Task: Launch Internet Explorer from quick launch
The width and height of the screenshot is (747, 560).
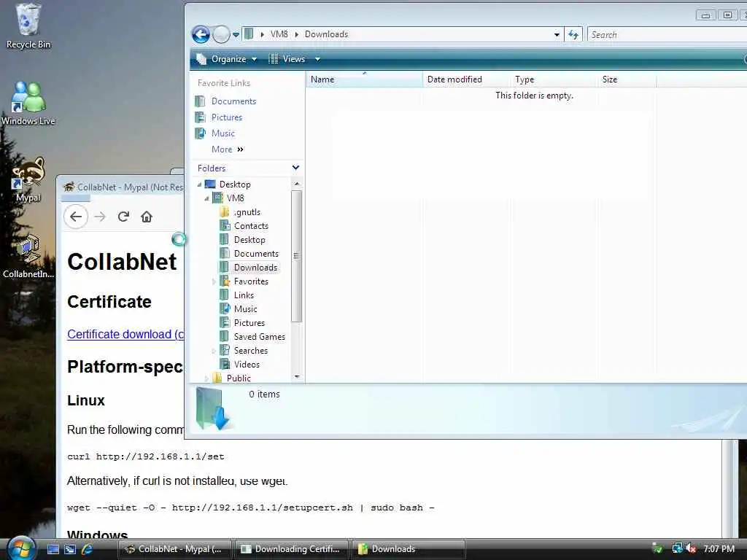Action: click(x=87, y=549)
